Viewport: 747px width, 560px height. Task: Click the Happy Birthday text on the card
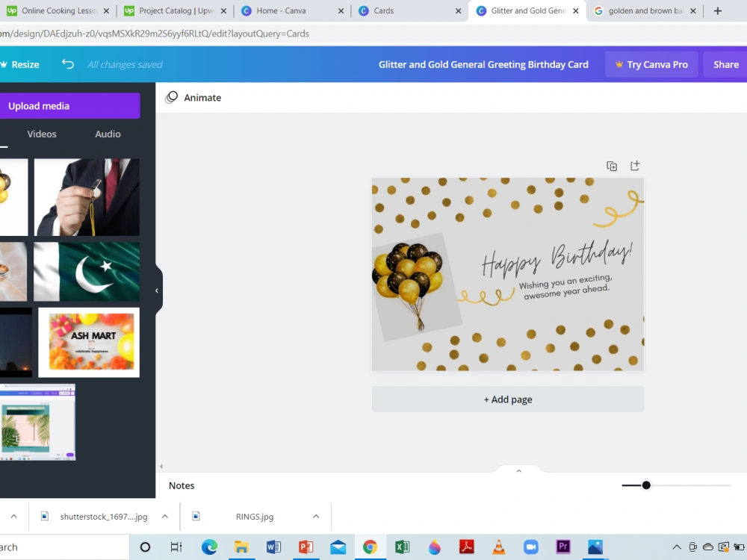[557, 258]
